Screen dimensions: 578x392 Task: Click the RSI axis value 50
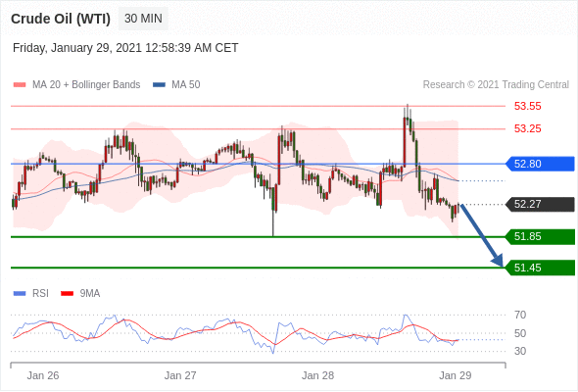click(x=520, y=333)
